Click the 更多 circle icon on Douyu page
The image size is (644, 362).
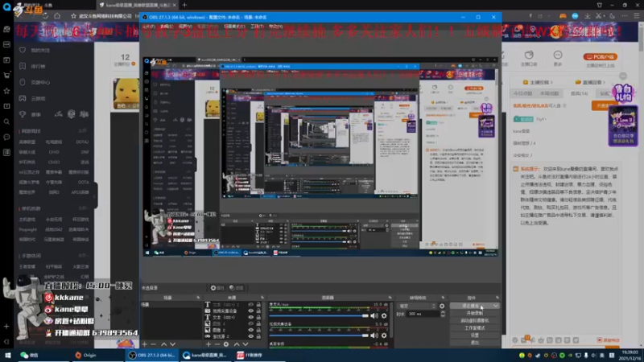(557, 55)
